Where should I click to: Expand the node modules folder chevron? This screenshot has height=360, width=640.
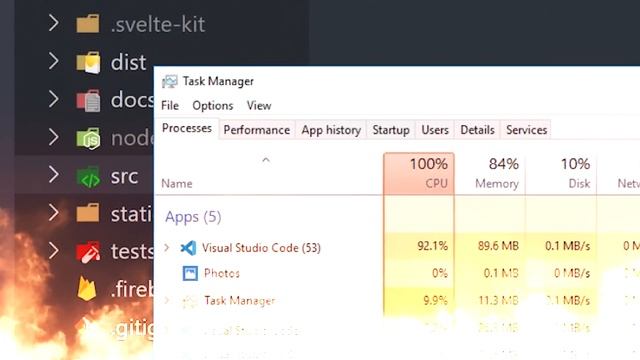coord(53,137)
